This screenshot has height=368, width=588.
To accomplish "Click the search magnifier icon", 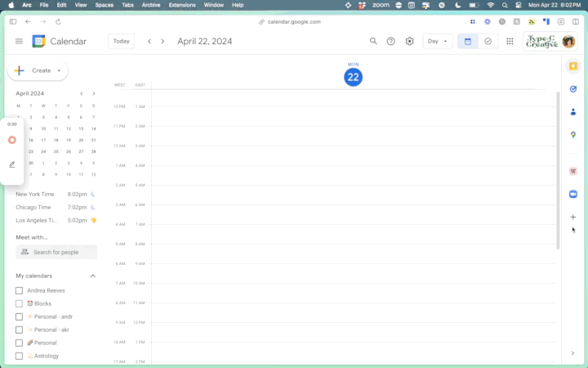I will tap(373, 41).
